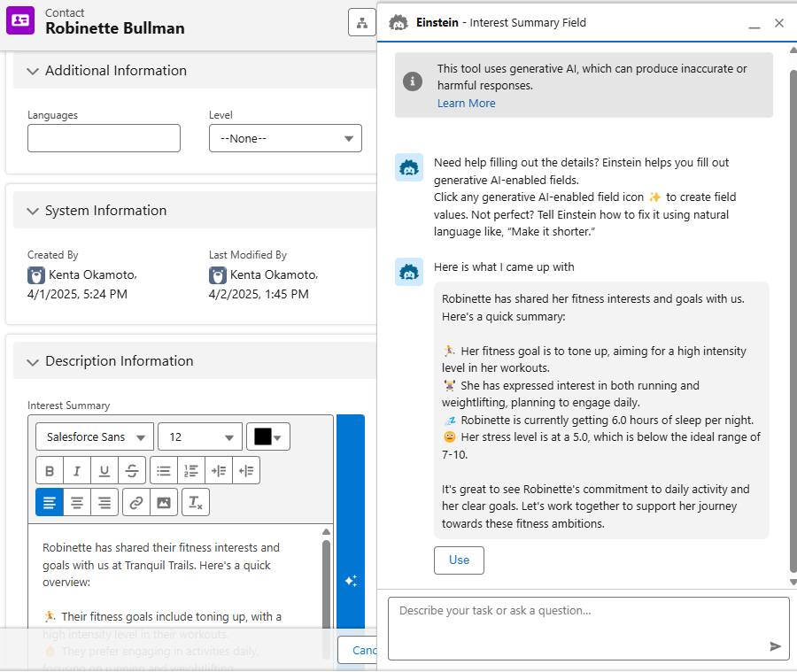Remove formatting from selected text
797x672 pixels.
click(x=196, y=502)
